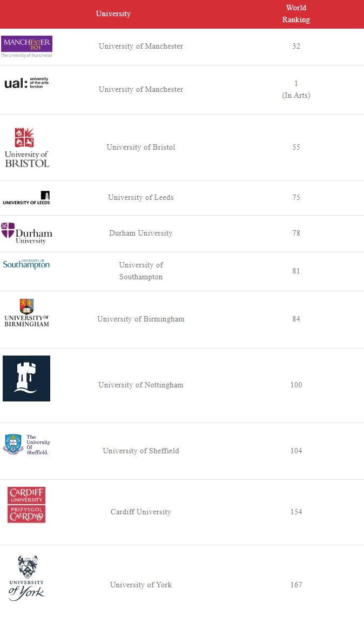
Task: Open the University of Bristol crest logo
Action: [x=27, y=148]
